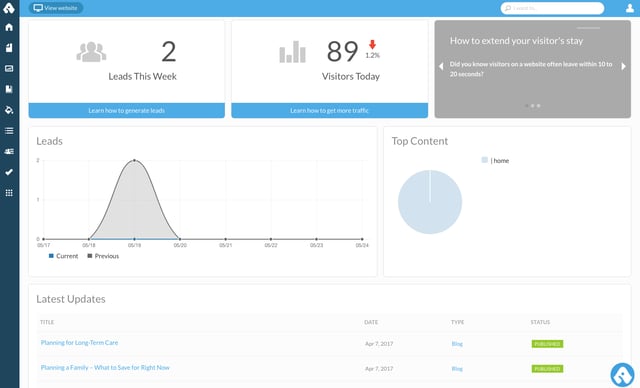Open the user account profile icon

630,8
